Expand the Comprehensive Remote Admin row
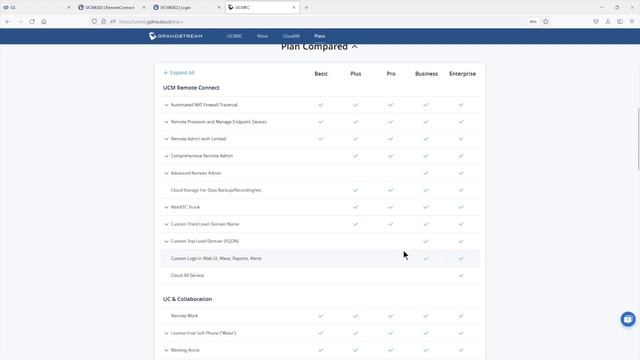This screenshot has height=360, width=640. click(x=166, y=156)
